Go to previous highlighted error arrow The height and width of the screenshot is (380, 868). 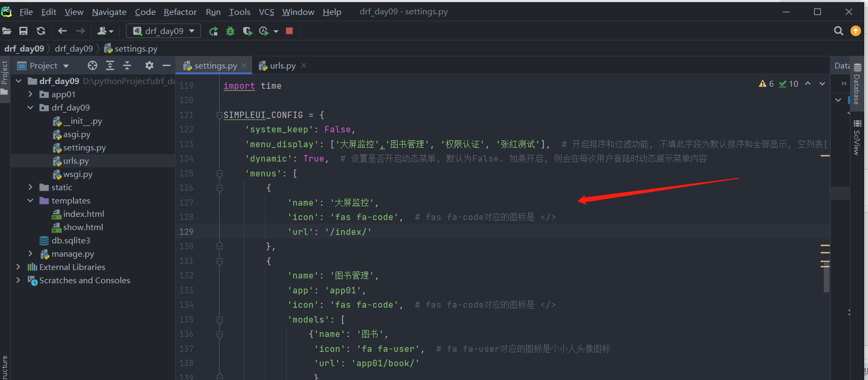pos(808,83)
